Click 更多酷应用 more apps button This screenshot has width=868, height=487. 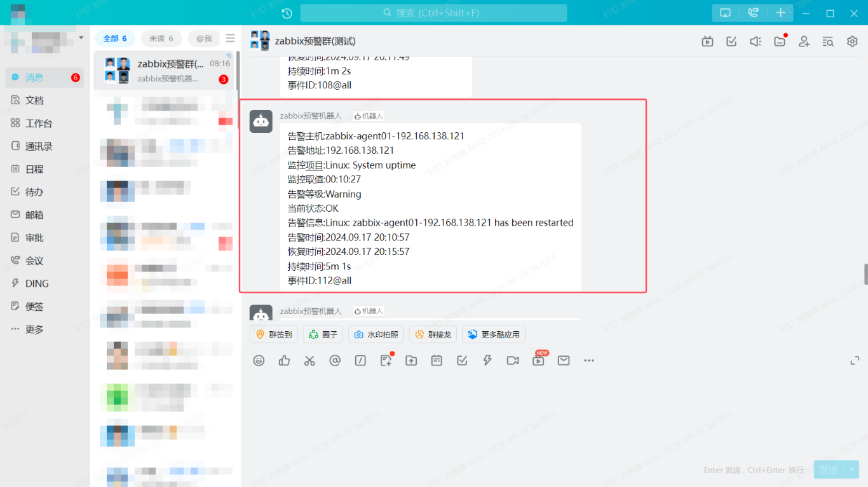[494, 334]
